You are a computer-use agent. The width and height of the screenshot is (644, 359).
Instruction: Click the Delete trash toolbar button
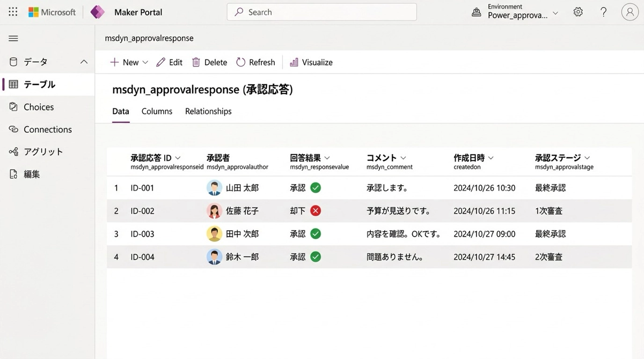209,62
